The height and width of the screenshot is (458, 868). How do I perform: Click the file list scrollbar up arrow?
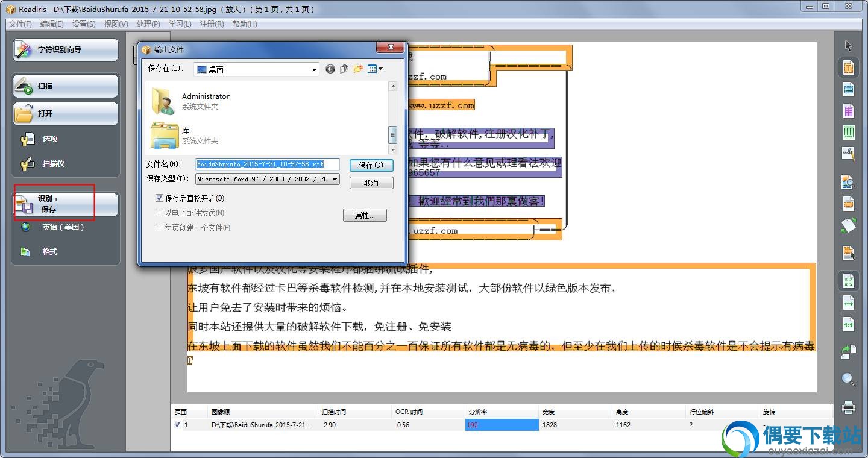point(393,86)
